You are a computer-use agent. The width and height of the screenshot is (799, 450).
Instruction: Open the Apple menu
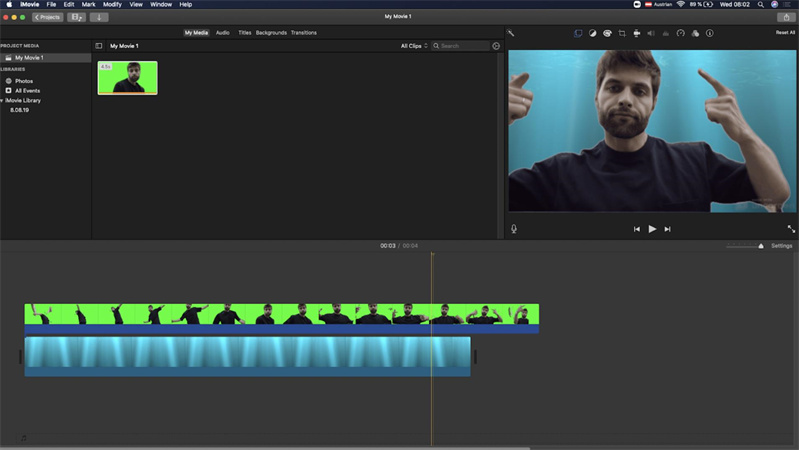[x=9, y=4]
